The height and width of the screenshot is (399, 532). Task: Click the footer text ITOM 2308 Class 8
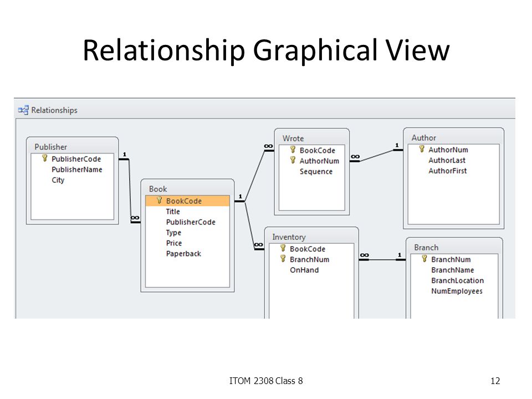coord(266,381)
